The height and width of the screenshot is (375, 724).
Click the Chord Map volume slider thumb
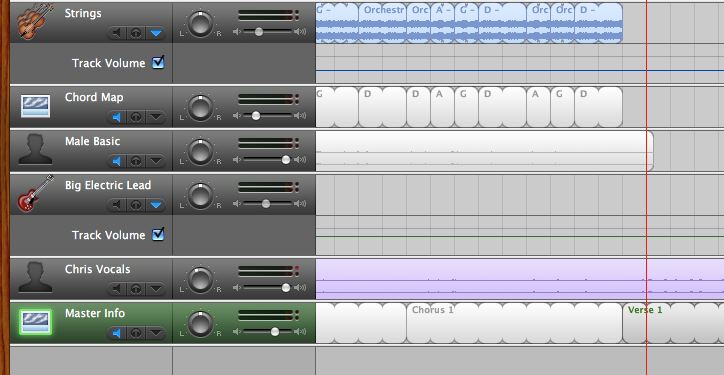256,115
